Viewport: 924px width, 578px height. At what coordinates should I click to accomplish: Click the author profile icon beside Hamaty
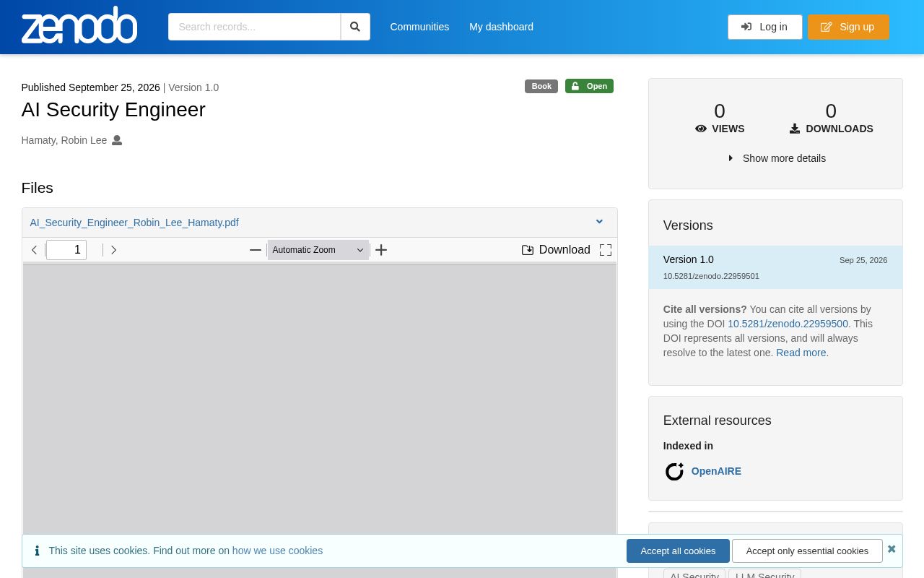point(117,140)
